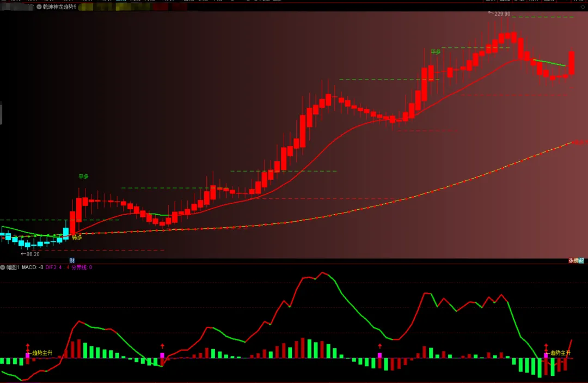This screenshot has width=588, height=383.
Task: Click the 平多 label near the chart top
Action: pyautogui.click(x=436, y=52)
